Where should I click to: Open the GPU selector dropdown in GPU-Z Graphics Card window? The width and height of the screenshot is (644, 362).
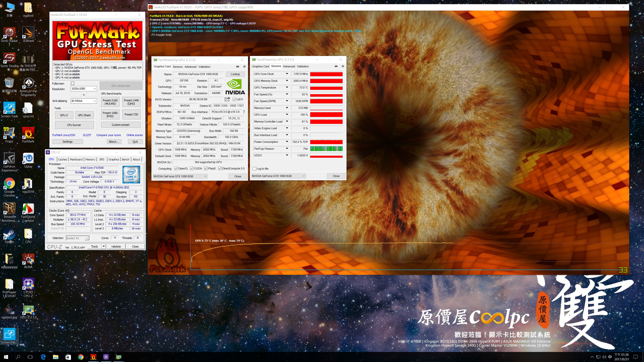(180, 176)
